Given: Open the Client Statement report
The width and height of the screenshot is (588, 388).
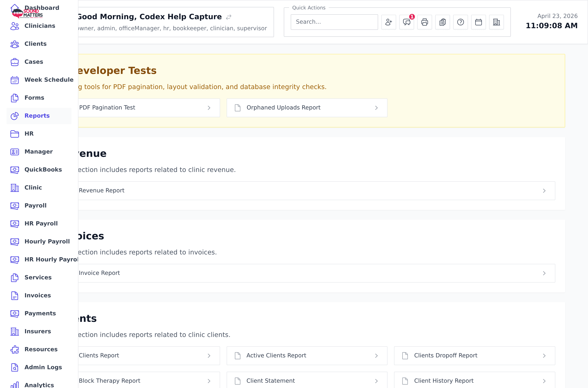Looking at the screenshot, I should click(307, 380).
